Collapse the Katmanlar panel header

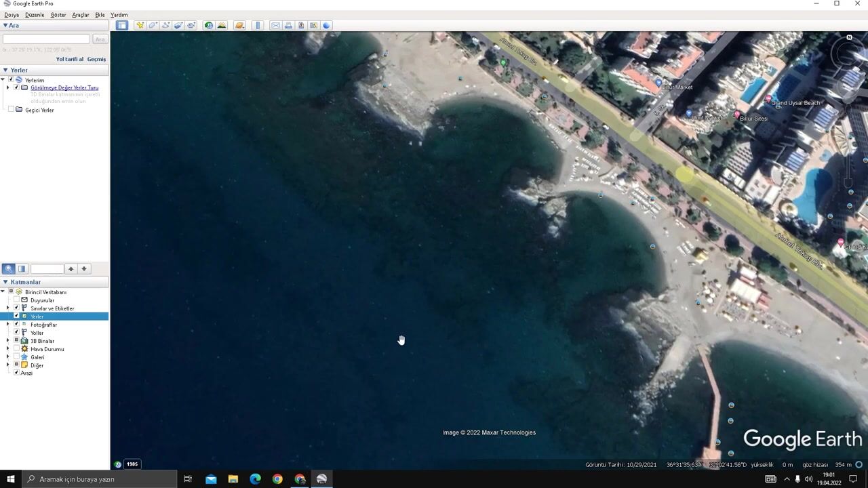[5, 282]
